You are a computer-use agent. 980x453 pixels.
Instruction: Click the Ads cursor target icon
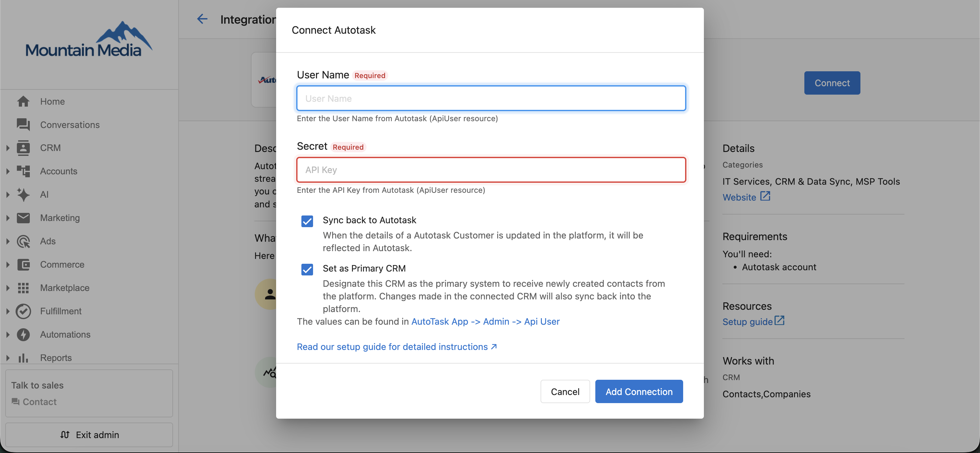(x=23, y=241)
